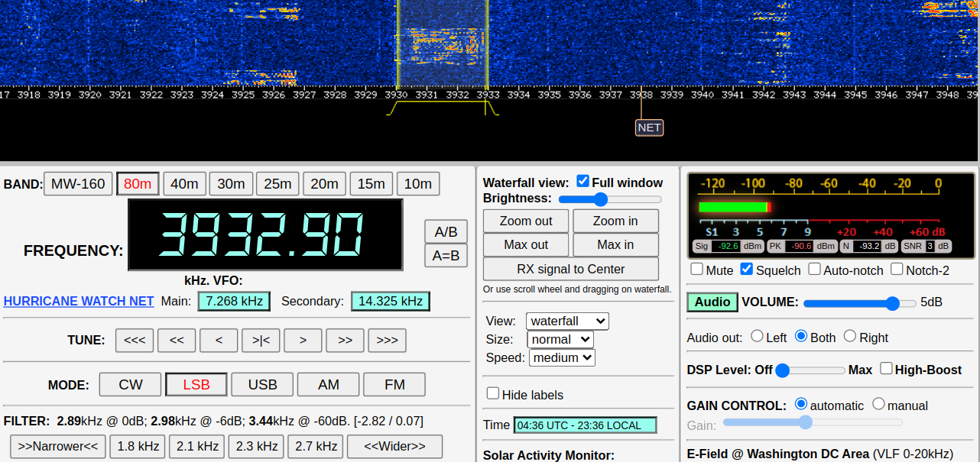This screenshot has height=462, width=980.
Task: Select USB mode
Action: (262, 385)
